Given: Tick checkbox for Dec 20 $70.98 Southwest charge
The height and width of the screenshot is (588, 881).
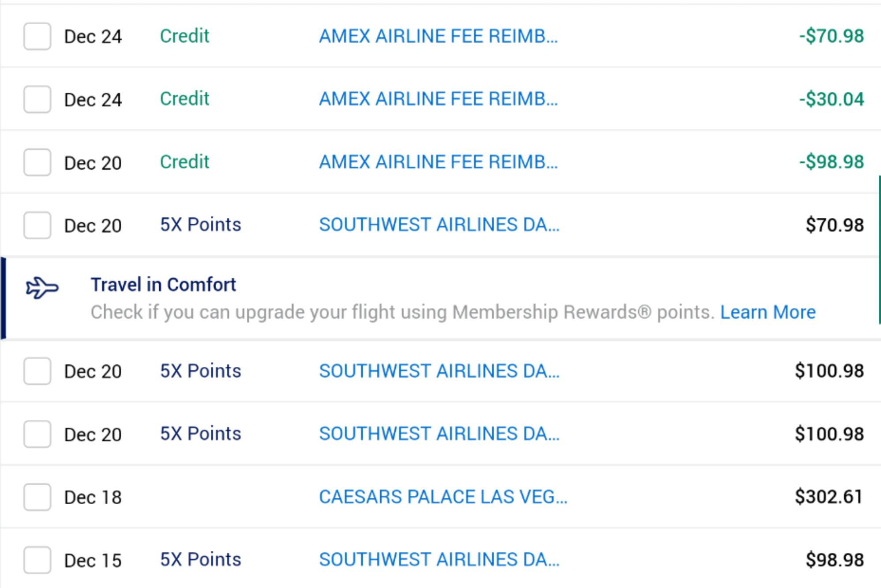Looking at the screenshot, I should tap(37, 225).
